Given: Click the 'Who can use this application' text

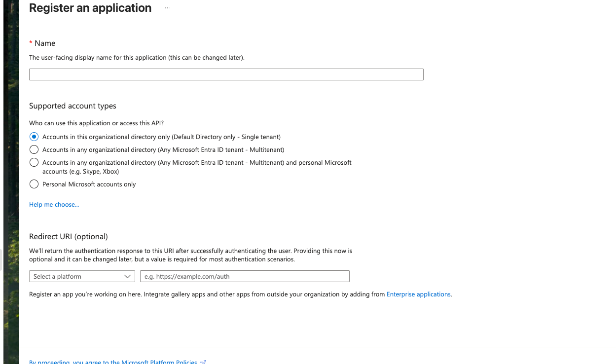Looking at the screenshot, I should (x=96, y=123).
